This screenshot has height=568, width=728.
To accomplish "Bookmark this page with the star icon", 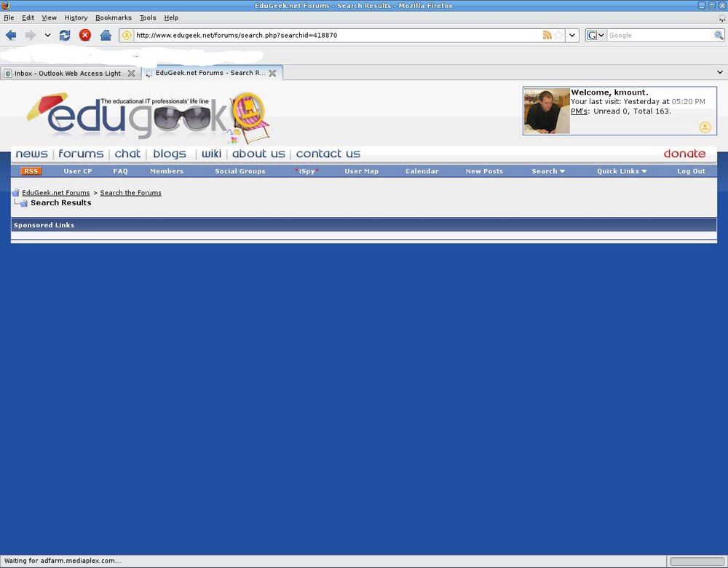I will 559,35.
